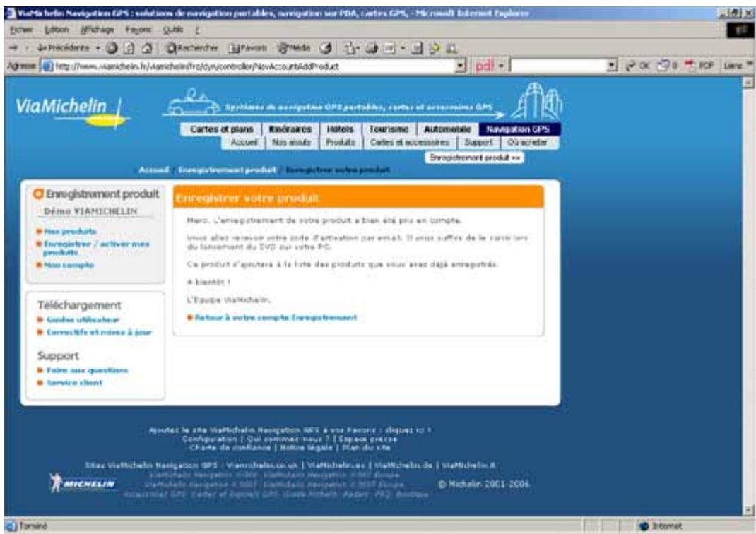Open the Rechercher search pane
The width and height of the screenshot is (756, 534).
point(192,48)
